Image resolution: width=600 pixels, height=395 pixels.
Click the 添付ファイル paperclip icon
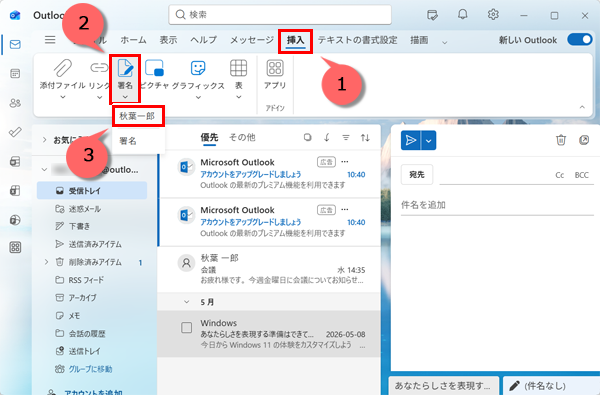pyautogui.click(x=62, y=68)
